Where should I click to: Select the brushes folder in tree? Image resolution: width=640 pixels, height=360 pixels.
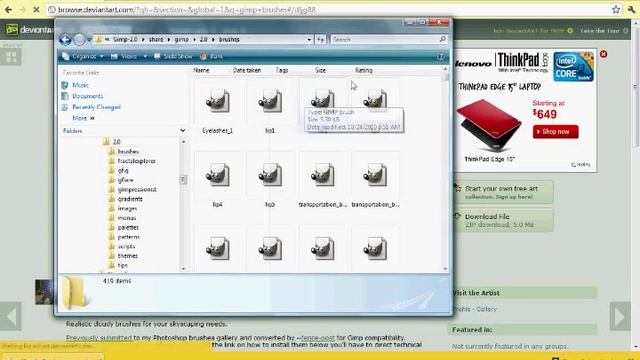pos(128,151)
